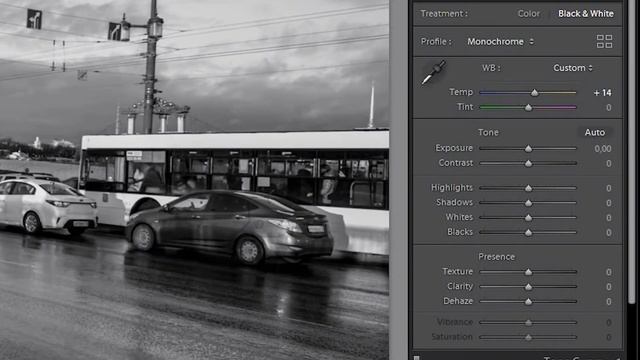Click the Tint slider handle

pyautogui.click(x=529, y=107)
